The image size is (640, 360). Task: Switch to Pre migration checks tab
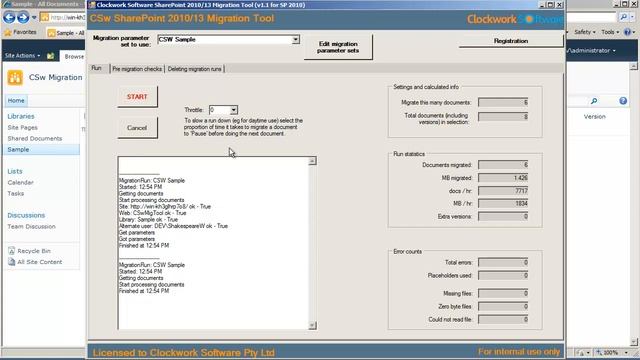point(137,69)
